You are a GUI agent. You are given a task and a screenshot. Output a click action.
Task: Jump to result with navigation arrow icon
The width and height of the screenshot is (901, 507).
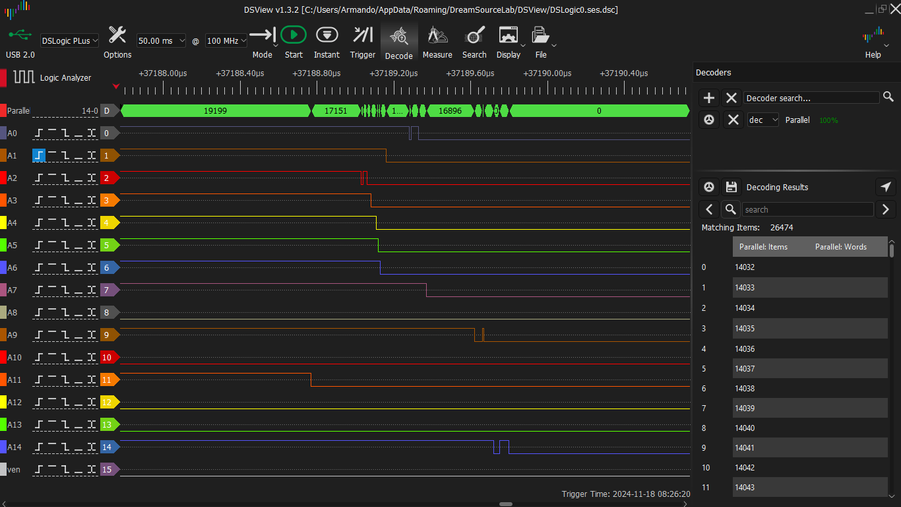tap(885, 187)
